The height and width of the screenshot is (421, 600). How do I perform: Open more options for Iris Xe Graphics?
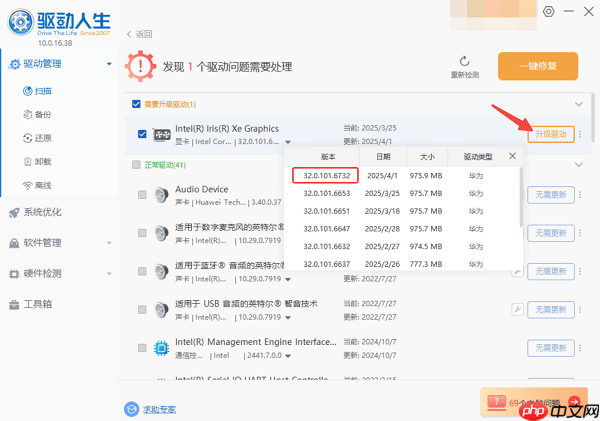tap(580, 134)
